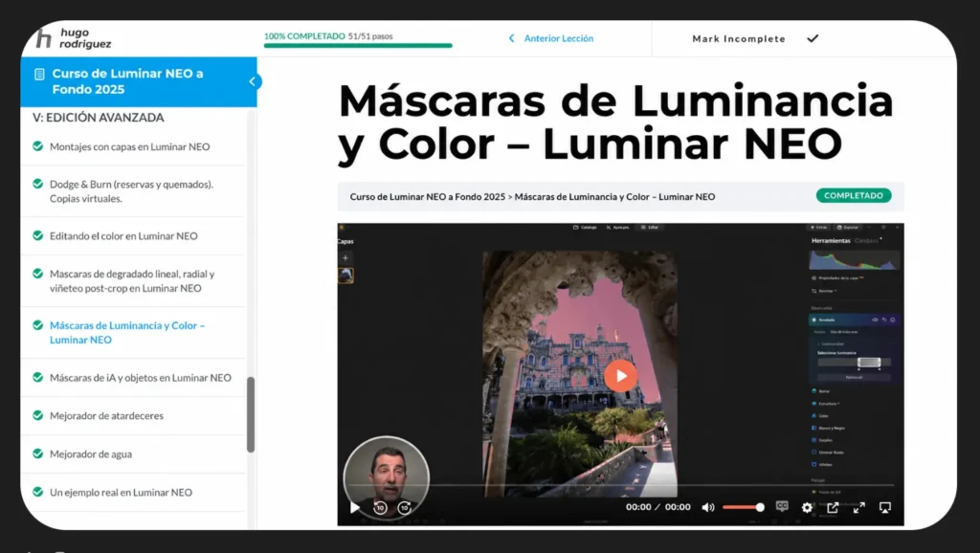Viewport: 980px width, 553px height.
Task: Click the play icon in the video control bar
Action: [x=354, y=507]
